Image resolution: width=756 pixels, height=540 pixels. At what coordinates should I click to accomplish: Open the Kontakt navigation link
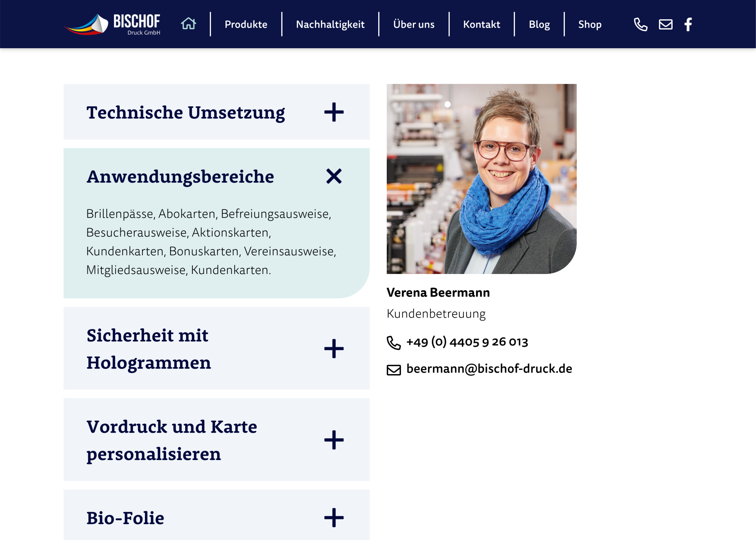point(481,24)
